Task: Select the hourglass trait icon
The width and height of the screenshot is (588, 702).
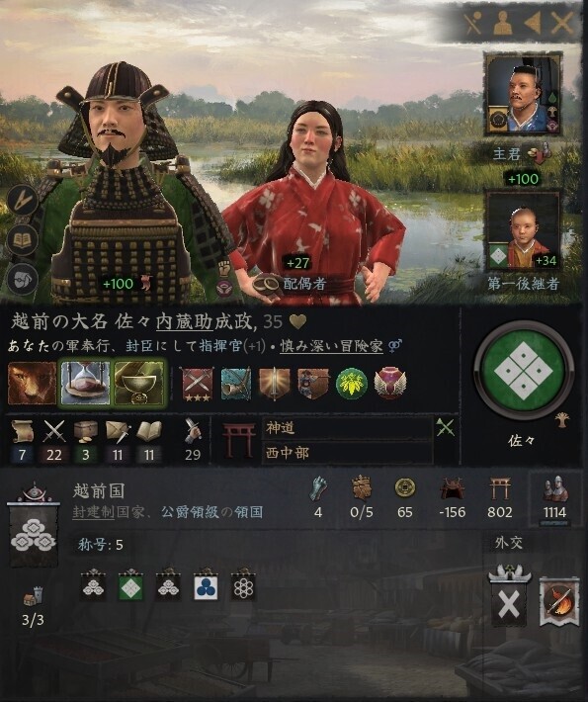Action: [85, 384]
